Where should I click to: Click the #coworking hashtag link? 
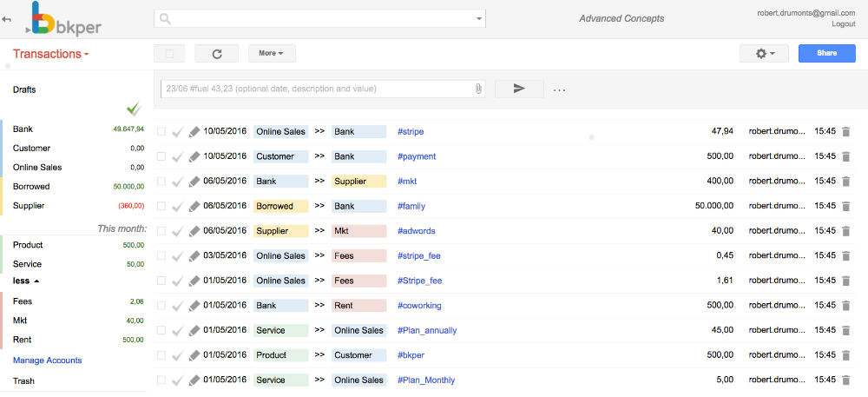pyautogui.click(x=419, y=306)
